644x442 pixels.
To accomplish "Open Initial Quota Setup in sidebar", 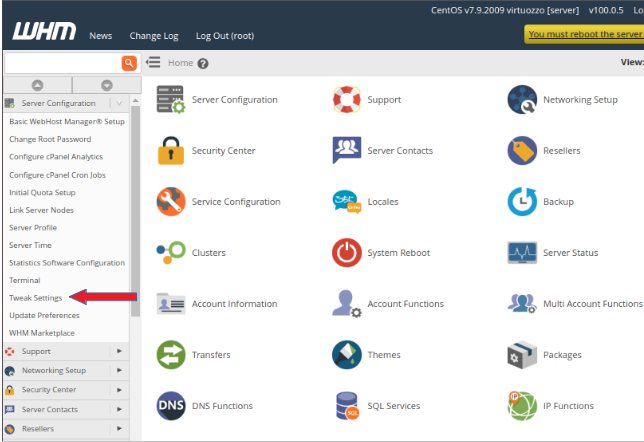I will (x=42, y=193).
